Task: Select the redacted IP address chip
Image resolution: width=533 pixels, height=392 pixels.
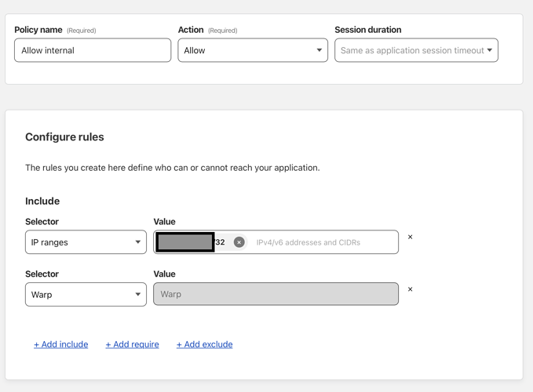Action: 186,242
